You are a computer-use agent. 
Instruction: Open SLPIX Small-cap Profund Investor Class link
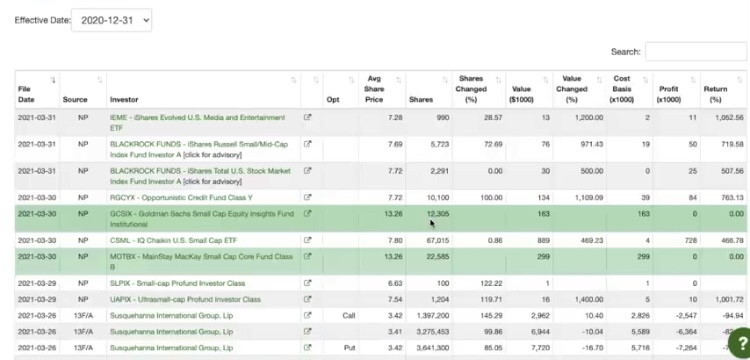pyautogui.click(x=177, y=284)
